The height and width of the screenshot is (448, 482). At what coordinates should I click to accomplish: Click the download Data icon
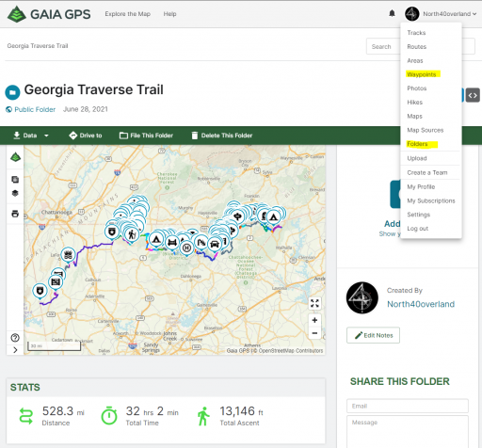point(16,136)
